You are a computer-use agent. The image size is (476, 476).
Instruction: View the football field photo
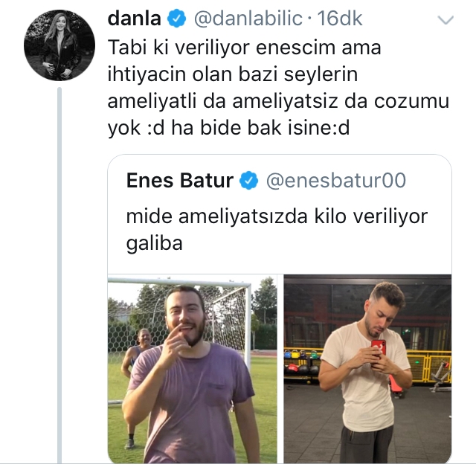(193, 369)
